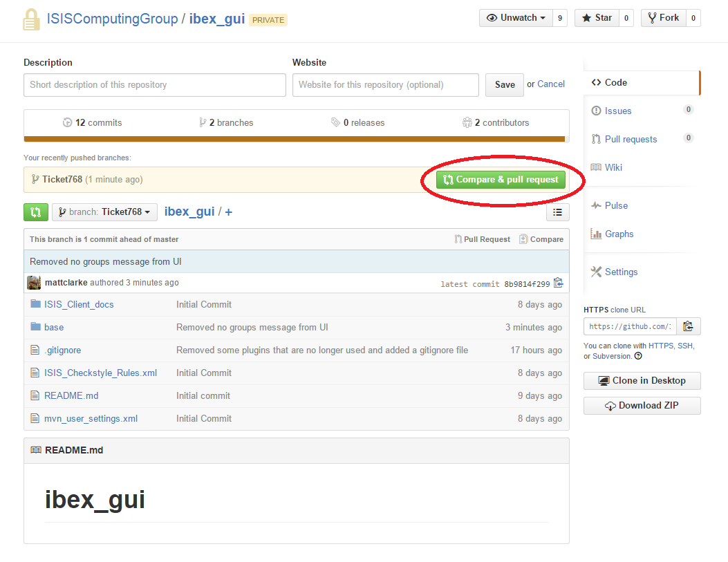This screenshot has height=562, width=728.
Task: Click the base folder icon
Action: (x=35, y=327)
